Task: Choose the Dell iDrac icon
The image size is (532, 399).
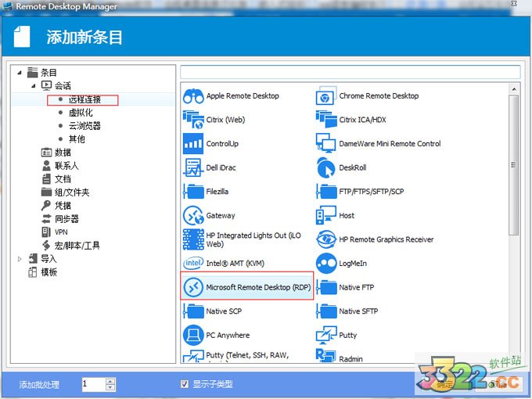Action: pos(193,167)
